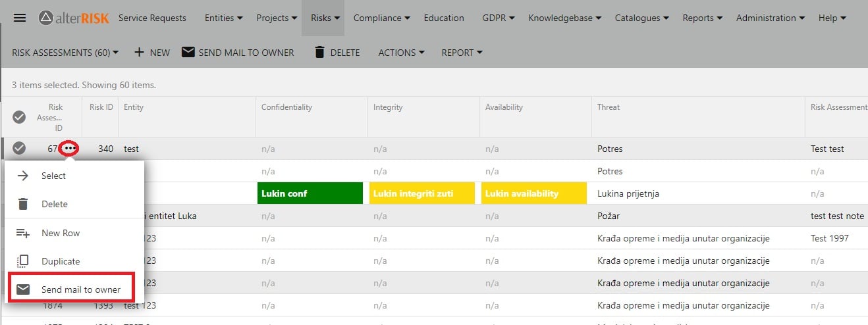Uncheck the row 340 selection checkbox
The image size is (868, 325).
pos(19,149)
